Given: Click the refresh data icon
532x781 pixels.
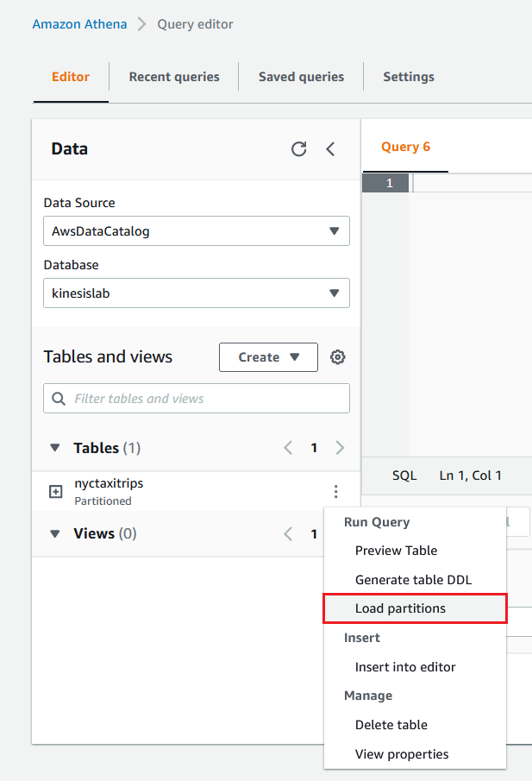Looking at the screenshot, I should pyautogui.click(x=298, y=149).
